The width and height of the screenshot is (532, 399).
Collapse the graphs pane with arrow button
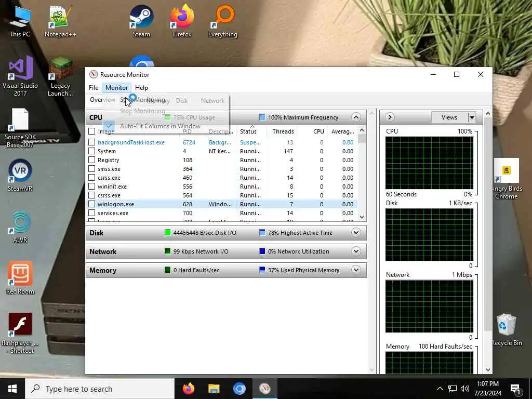[390, 117]
